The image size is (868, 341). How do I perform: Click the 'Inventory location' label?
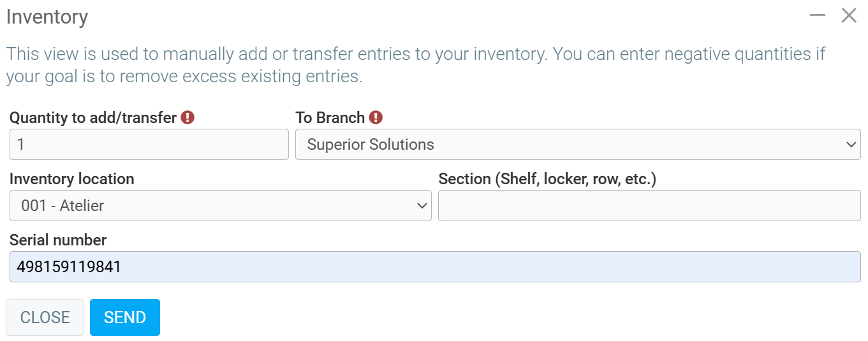71,179
